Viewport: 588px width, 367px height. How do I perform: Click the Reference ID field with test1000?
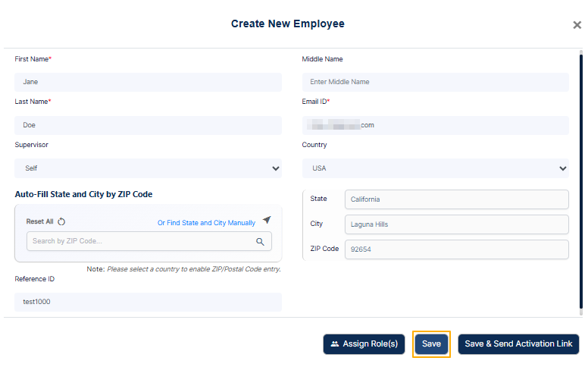(x=148, y=302)
